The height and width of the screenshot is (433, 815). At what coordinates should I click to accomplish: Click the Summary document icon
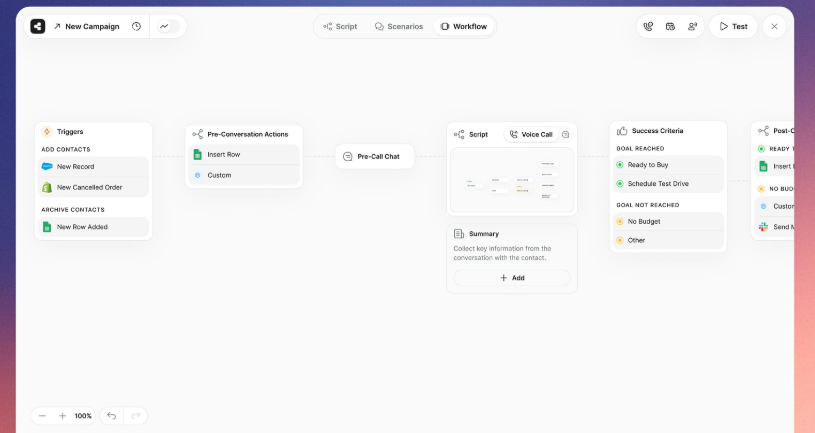pos(459,234)
